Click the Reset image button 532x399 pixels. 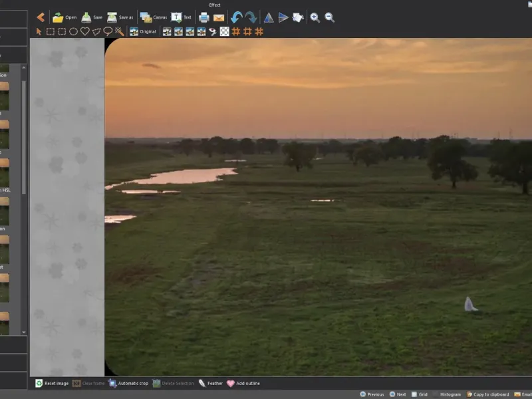(52, 383)
